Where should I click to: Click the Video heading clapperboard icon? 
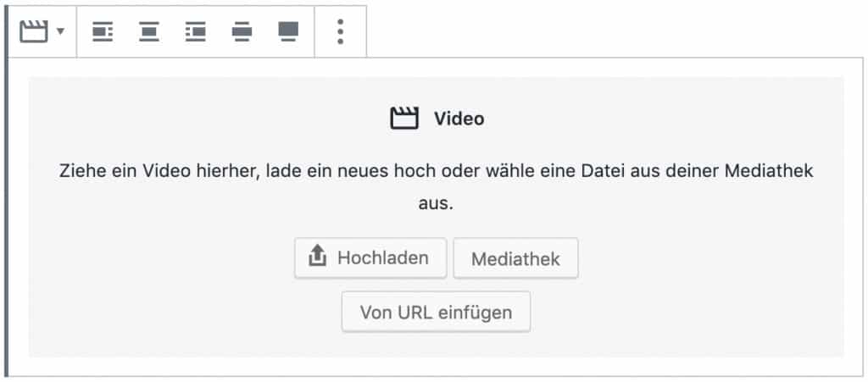(x=404, y=119)
